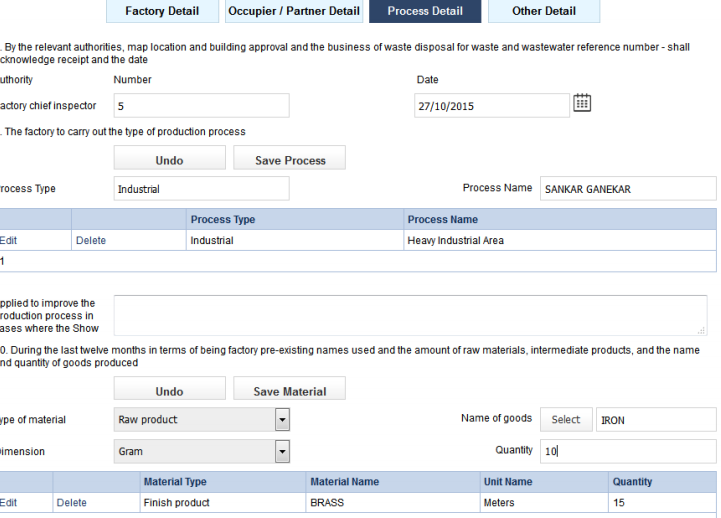
Task: Click the Quantity input field
Action: 628,451
